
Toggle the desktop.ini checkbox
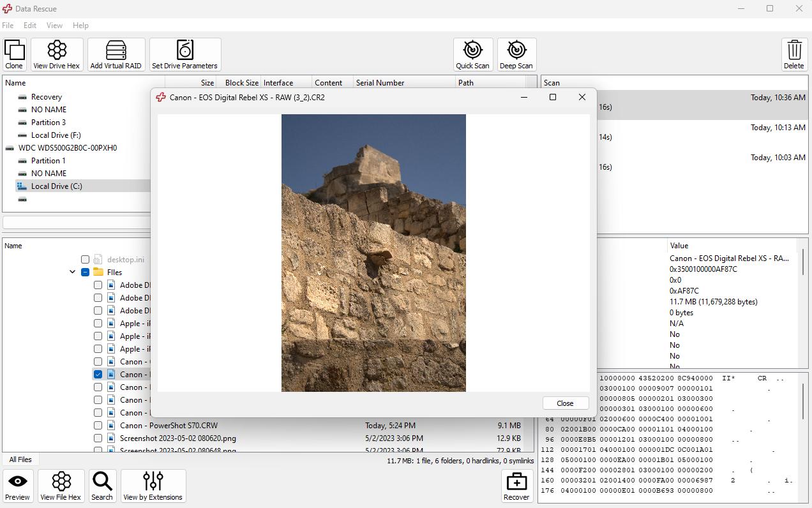coord(85,260)
